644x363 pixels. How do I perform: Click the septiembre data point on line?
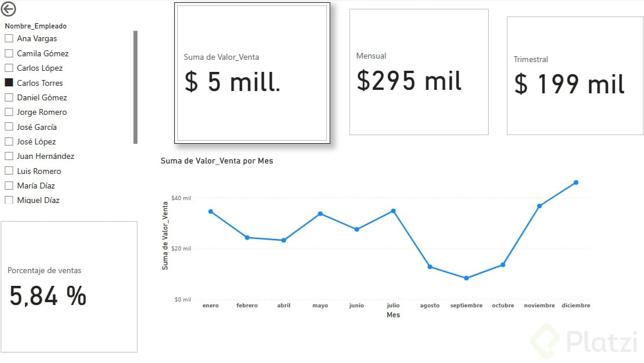466,278
